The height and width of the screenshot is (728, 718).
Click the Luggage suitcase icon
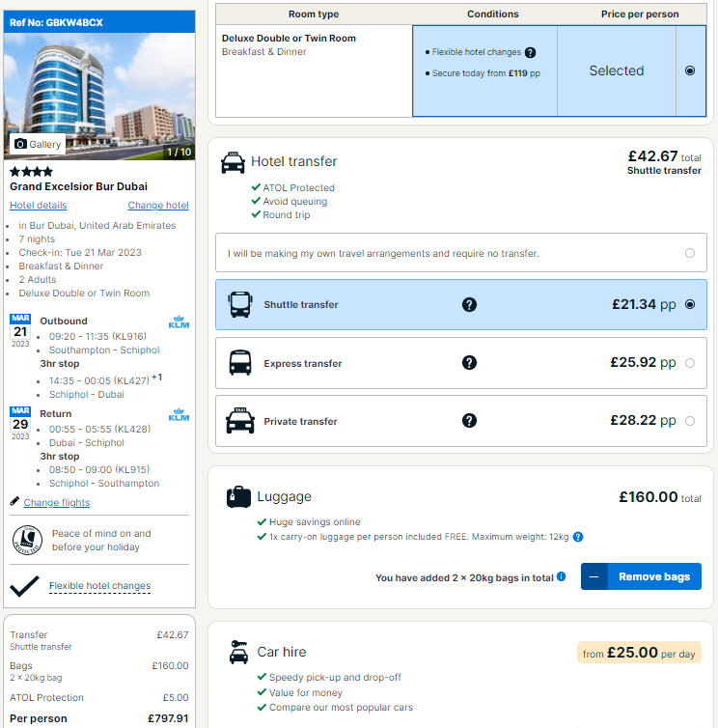(x=238, y=497)
